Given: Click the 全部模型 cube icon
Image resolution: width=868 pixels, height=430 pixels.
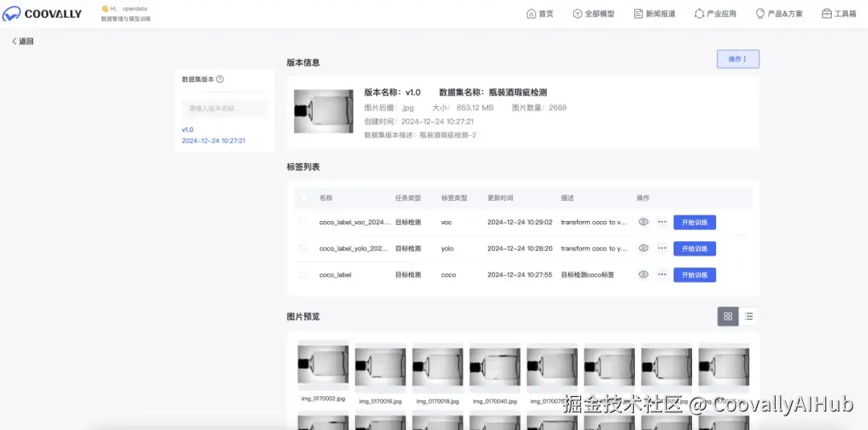Looking at the screenshot, I should 577,14.
